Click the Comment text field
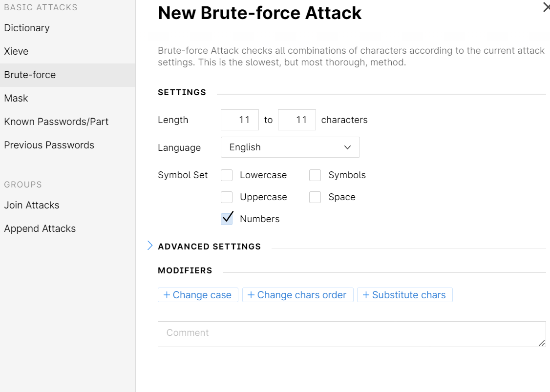Screen dimensions: 550x392 tap(351, 334)
